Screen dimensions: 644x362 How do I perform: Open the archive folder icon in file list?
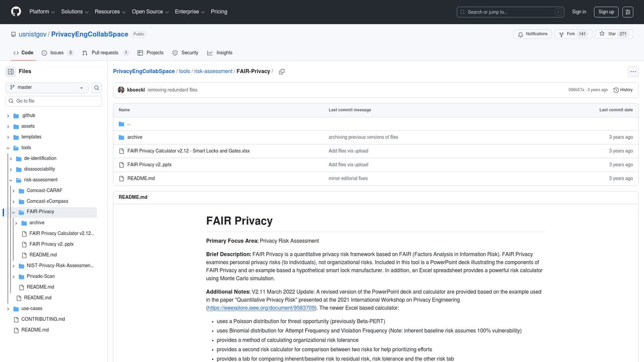pyautogui.click(x=121, y=137)
